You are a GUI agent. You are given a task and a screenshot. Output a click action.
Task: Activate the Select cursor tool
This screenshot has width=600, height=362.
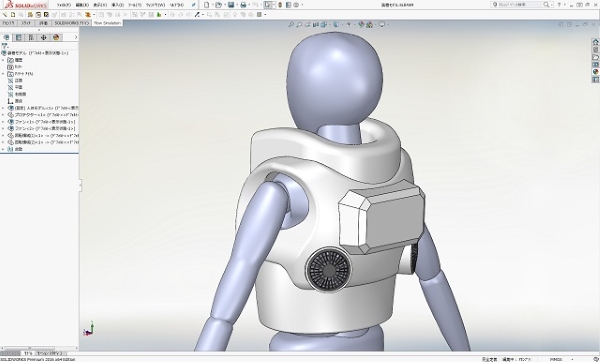[x=268, y=5]
